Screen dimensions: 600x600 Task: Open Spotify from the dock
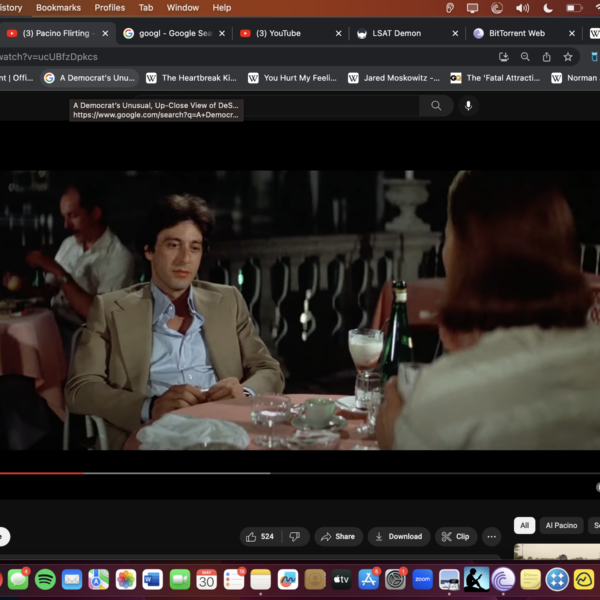tap(45, 579)
